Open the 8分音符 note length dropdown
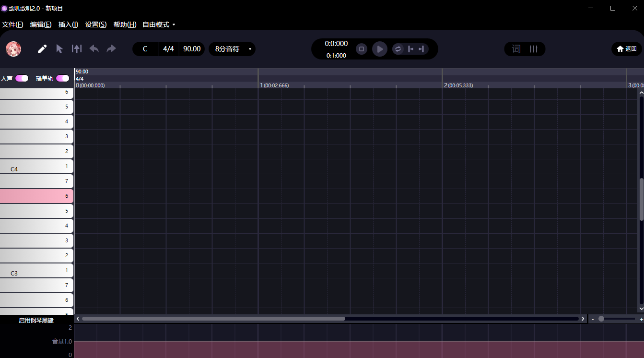This screenshot has height=358, width=644. click(233, 49)
